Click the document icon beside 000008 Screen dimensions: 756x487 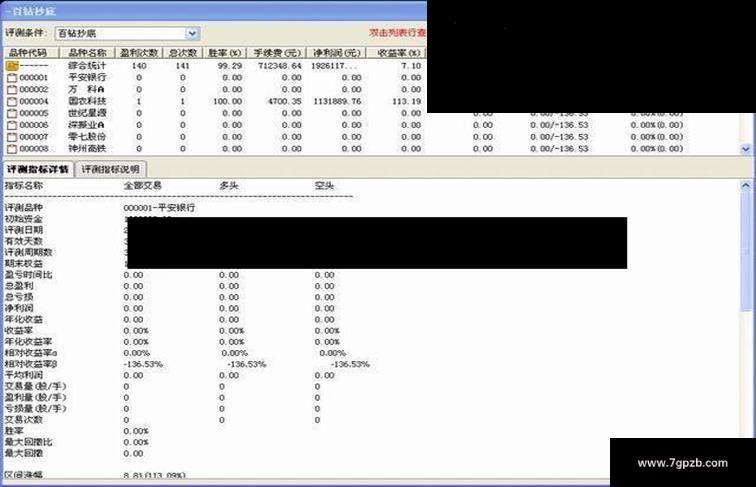12,149
